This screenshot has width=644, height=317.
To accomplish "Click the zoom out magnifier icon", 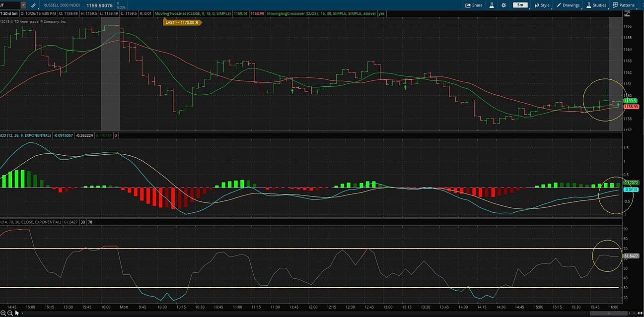I will [10, 313].
